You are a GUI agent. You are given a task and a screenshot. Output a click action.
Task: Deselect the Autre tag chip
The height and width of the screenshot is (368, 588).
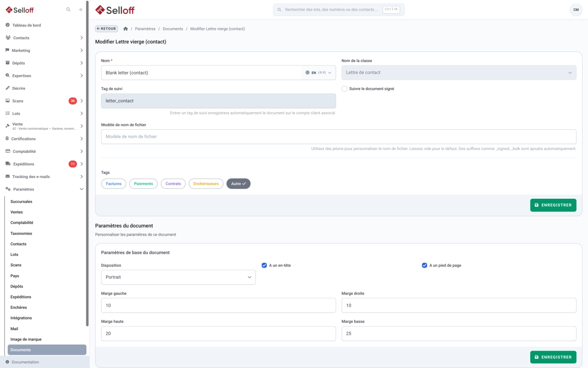238,184
